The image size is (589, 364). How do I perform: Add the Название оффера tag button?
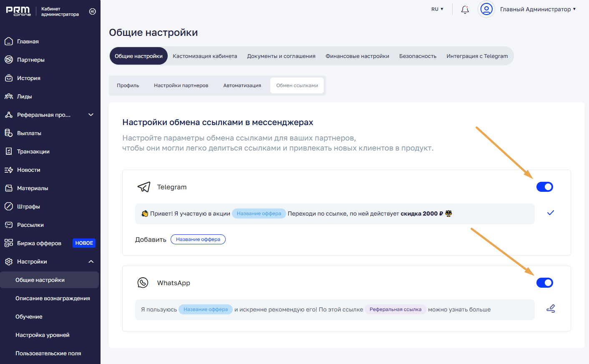198,239
